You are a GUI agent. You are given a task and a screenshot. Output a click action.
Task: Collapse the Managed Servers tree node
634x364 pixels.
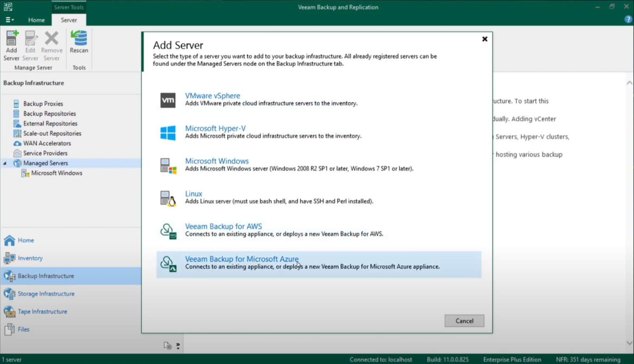(x=5, y=163)
